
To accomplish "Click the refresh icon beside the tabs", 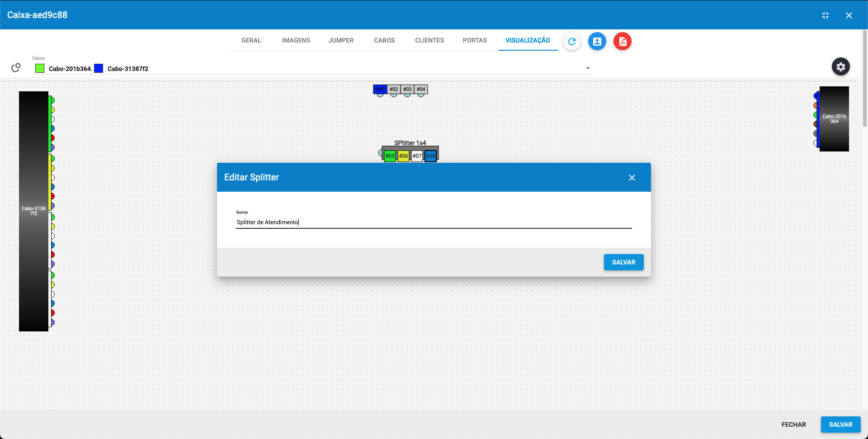I will (x=571, y=41).
